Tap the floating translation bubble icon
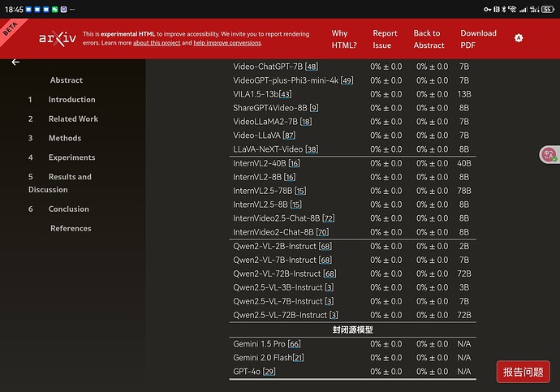This screenshot has width=560, height=392. coord(549,154)
